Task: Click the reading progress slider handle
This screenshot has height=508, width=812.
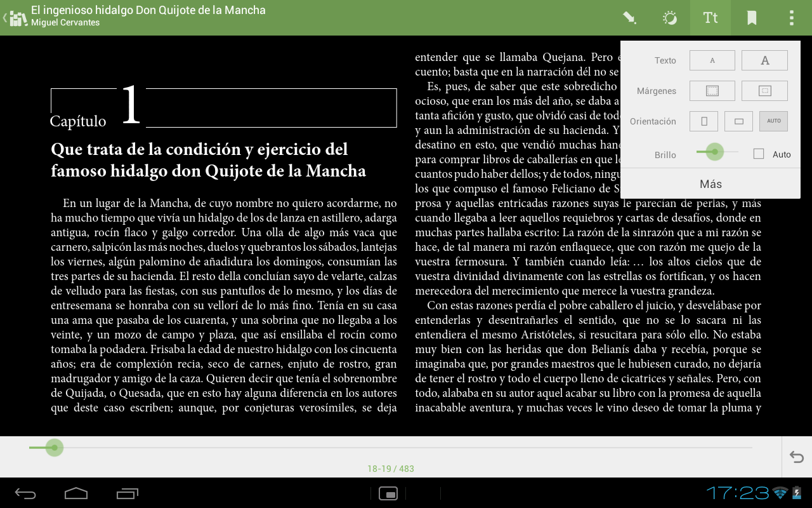Action: [55, 448]
